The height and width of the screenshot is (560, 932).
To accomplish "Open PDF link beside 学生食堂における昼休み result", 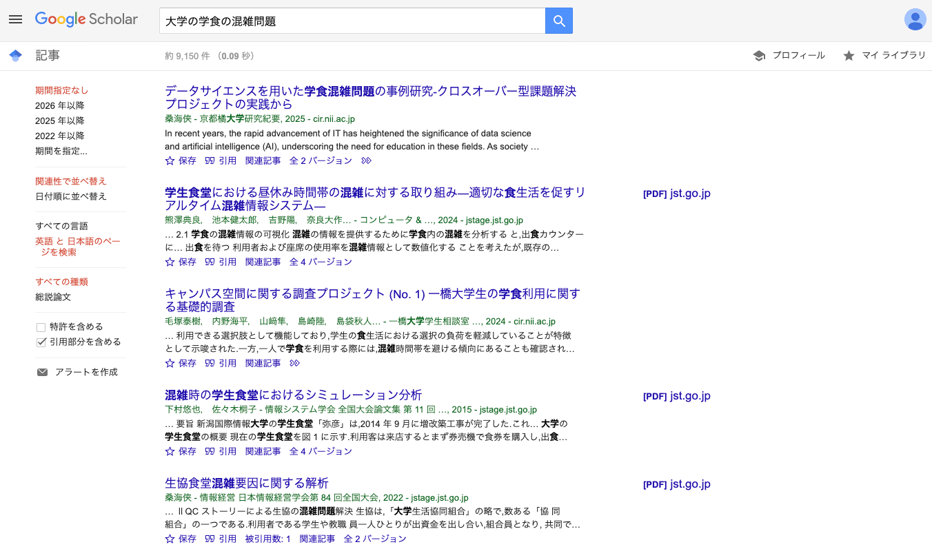I will (x=676, y=194).
